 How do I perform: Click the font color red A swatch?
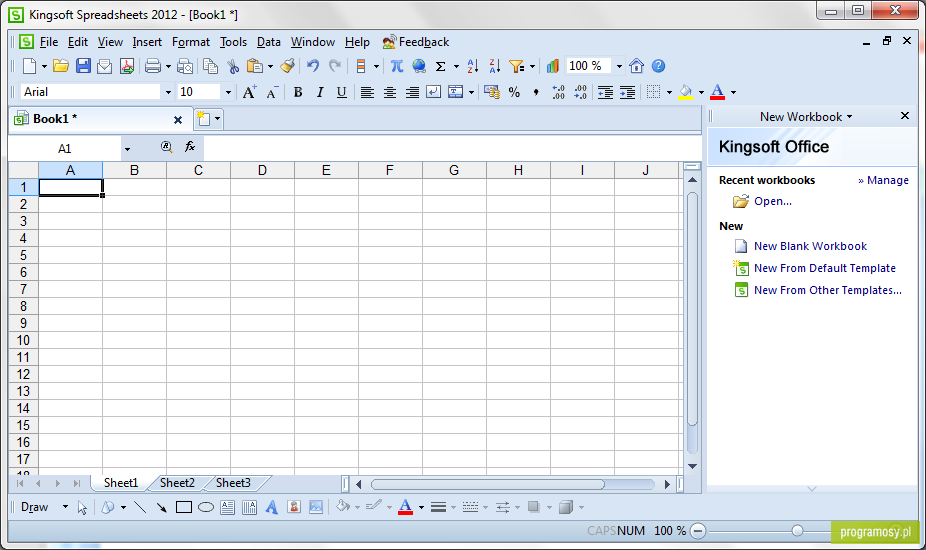[x=718, y=92]
